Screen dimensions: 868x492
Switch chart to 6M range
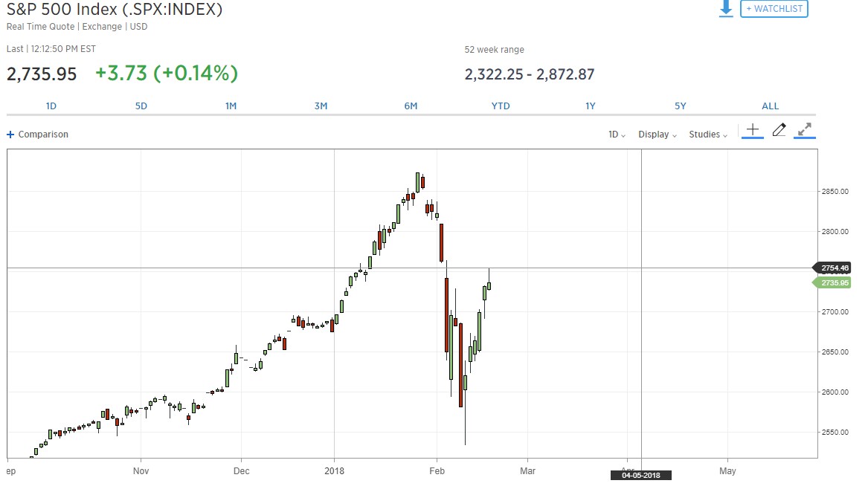point(411,106)
